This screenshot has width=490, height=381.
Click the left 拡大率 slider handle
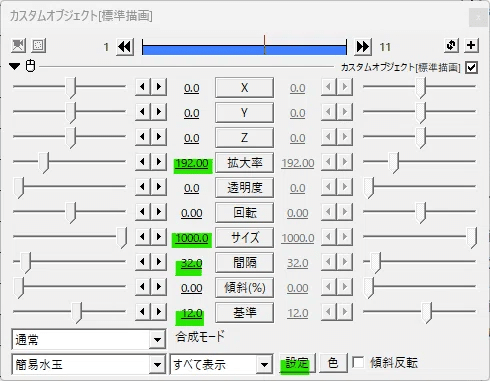click(44, 163)
